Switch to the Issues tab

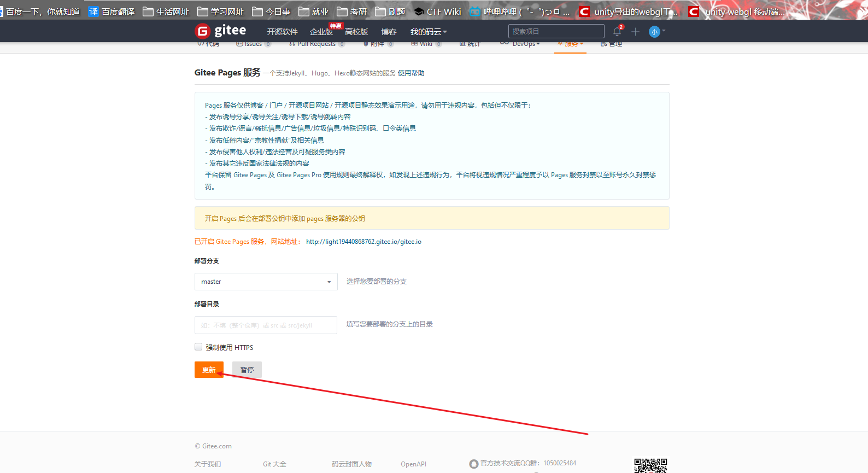pos(253,44)
